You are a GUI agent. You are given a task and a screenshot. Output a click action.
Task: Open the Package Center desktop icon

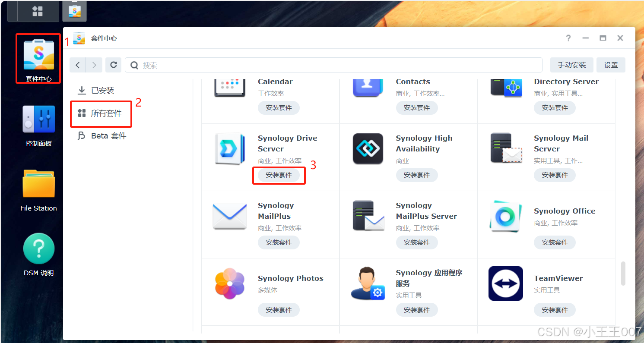[x=38, y=54]
